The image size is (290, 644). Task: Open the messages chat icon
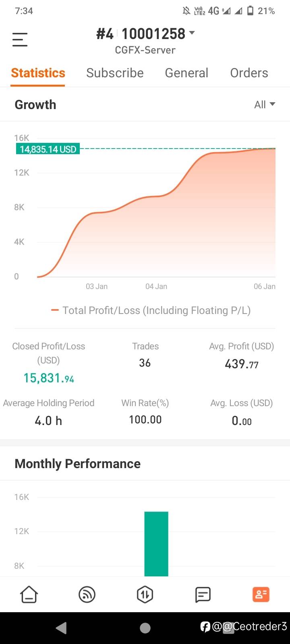(x=203, y=594)
